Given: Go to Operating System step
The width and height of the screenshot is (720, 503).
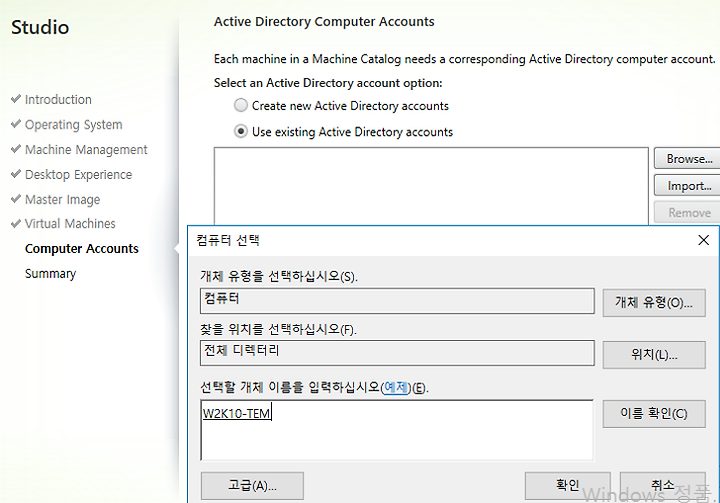Looking at the screenshot, I should pos(73,124).
